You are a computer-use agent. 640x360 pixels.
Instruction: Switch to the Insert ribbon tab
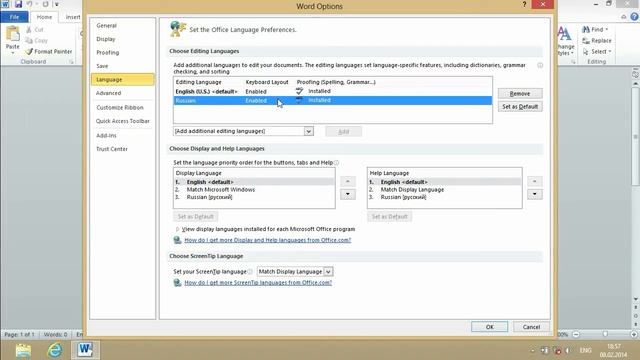point(73,17)
